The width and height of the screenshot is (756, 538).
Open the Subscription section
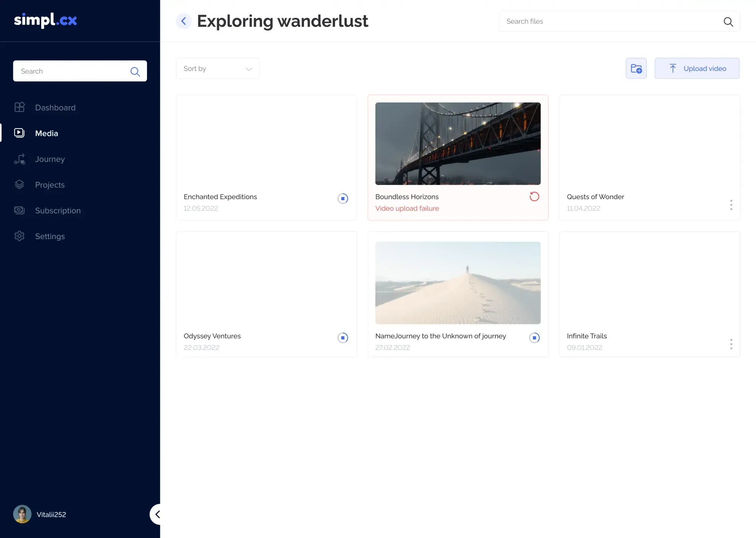point(57,210)
